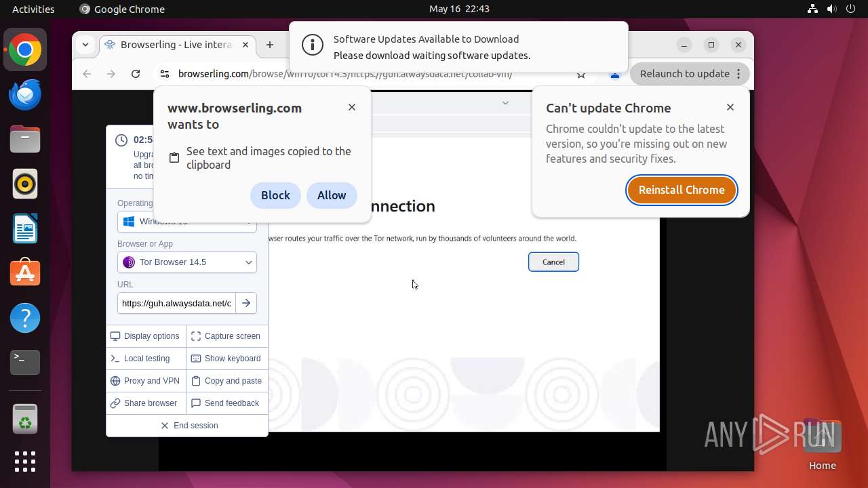Screen dimensions: 868x488
Task: Open the site information icon in address bar
Action: 164,74
